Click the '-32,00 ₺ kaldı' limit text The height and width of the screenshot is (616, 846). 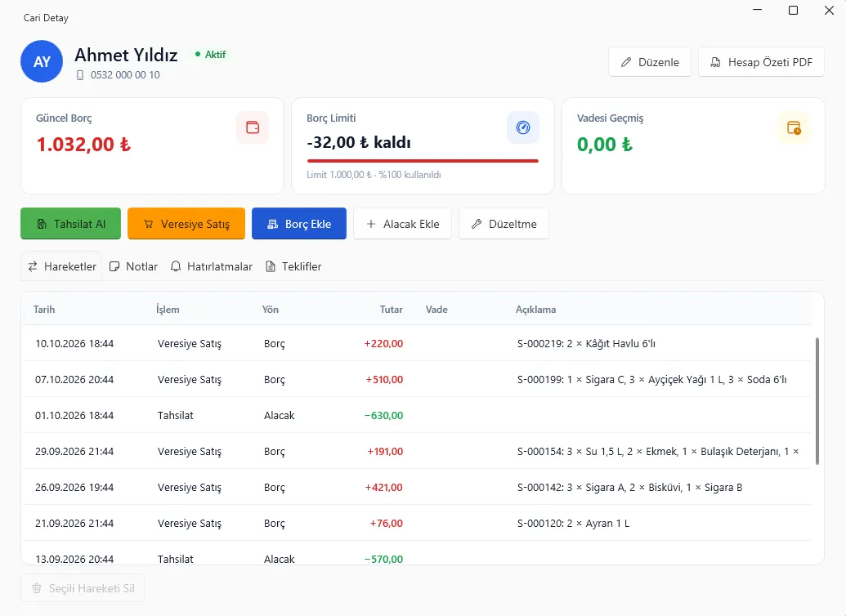[x=359, y=142]
